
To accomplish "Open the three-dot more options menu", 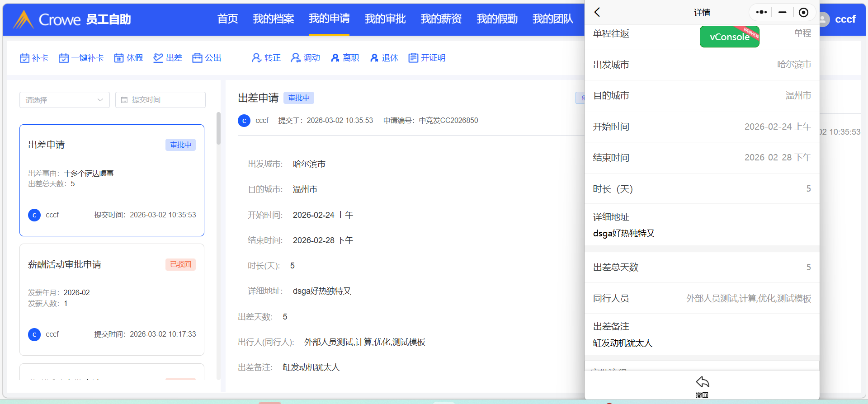I will click(x=761, y=13).
